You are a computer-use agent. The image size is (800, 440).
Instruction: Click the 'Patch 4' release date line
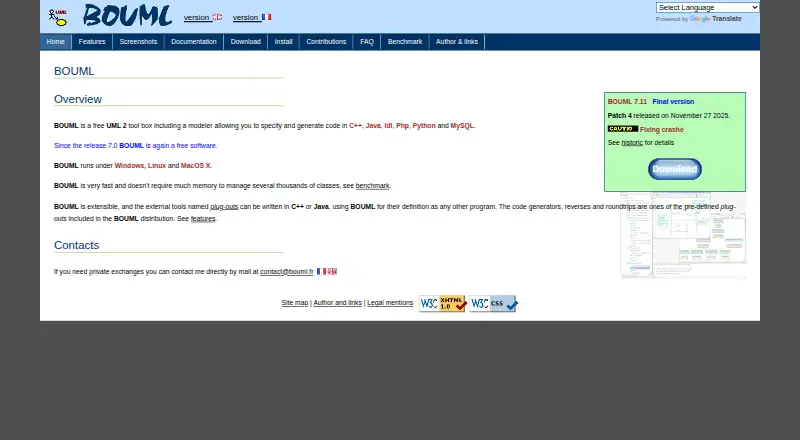pos(668,116)
